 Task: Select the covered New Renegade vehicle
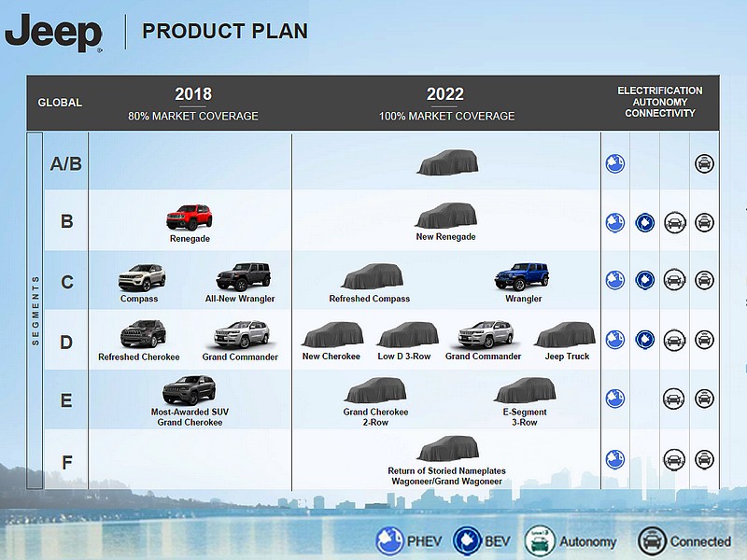pos(446,216)
